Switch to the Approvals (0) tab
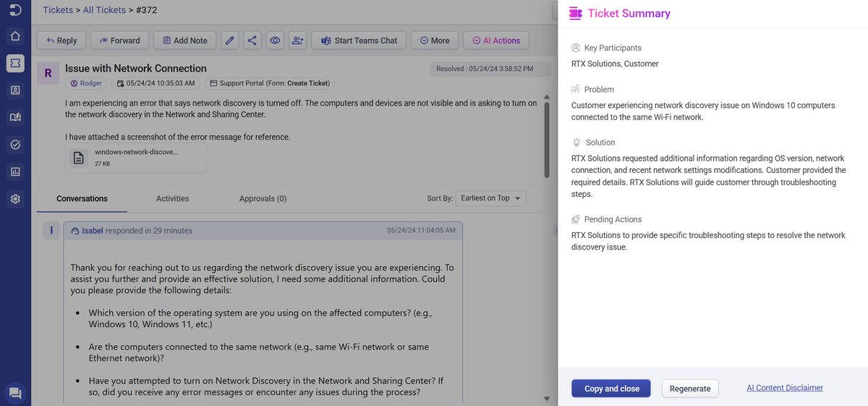The height and width of the screenshot is (406, 868). click(263, 198)
